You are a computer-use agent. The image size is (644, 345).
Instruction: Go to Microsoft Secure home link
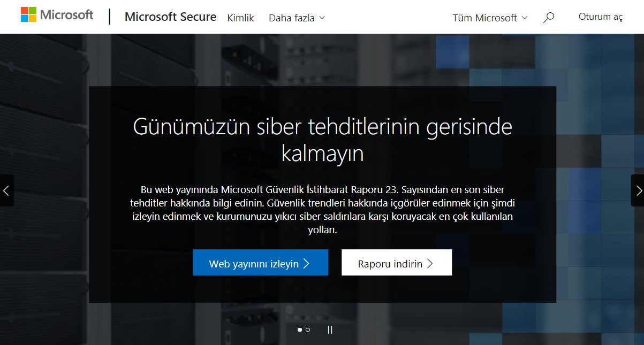pyautogui.click(x=170, y=17)
